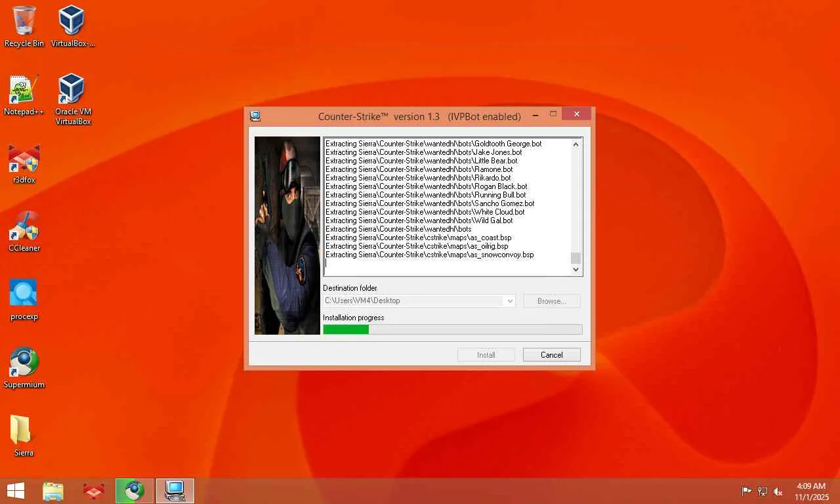Open r3dfox from the taskbar
Viewport: 840px width, 504px height.
tap(94, 491)
